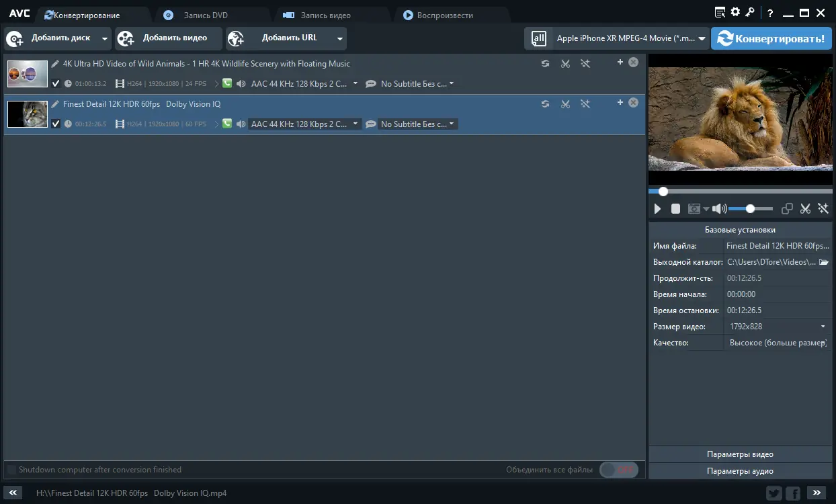
Task: Expand the snapshot options arrow
Action: click(x=706, y=210)
